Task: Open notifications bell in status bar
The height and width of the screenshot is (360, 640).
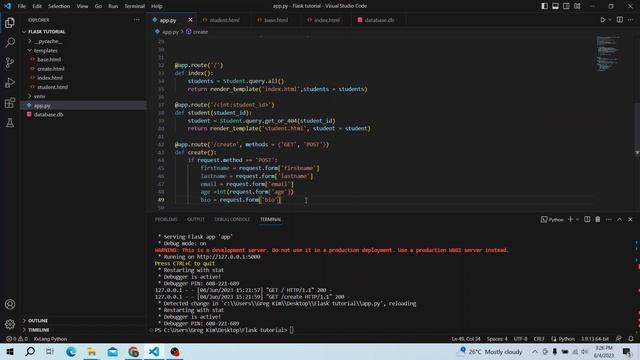Action: coord(631,338)
